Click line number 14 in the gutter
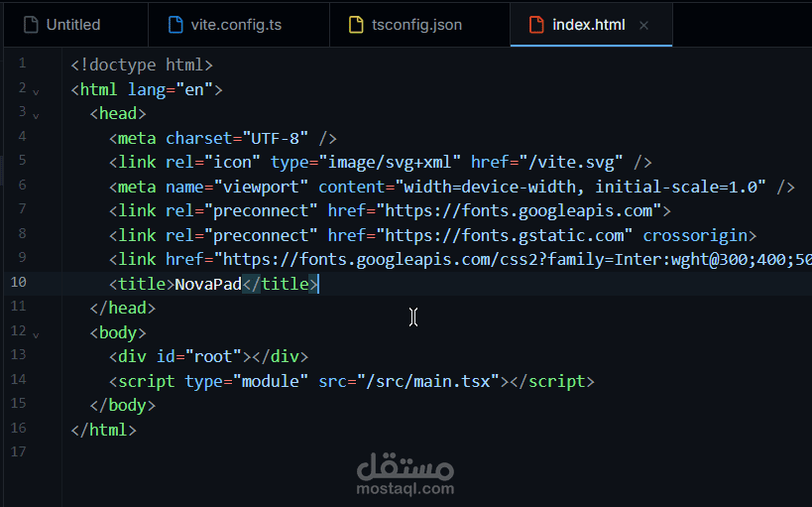The height and width of the screenshot is (507, 812). [x=18, y=379]
